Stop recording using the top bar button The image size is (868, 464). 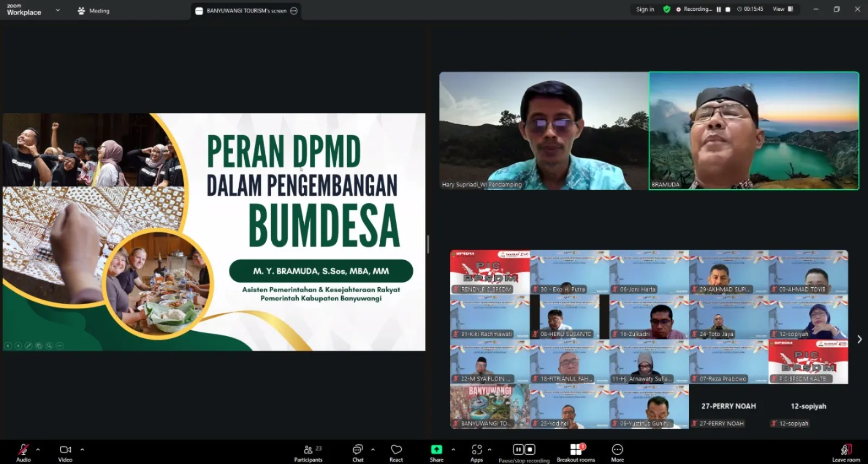pos(728,9)
